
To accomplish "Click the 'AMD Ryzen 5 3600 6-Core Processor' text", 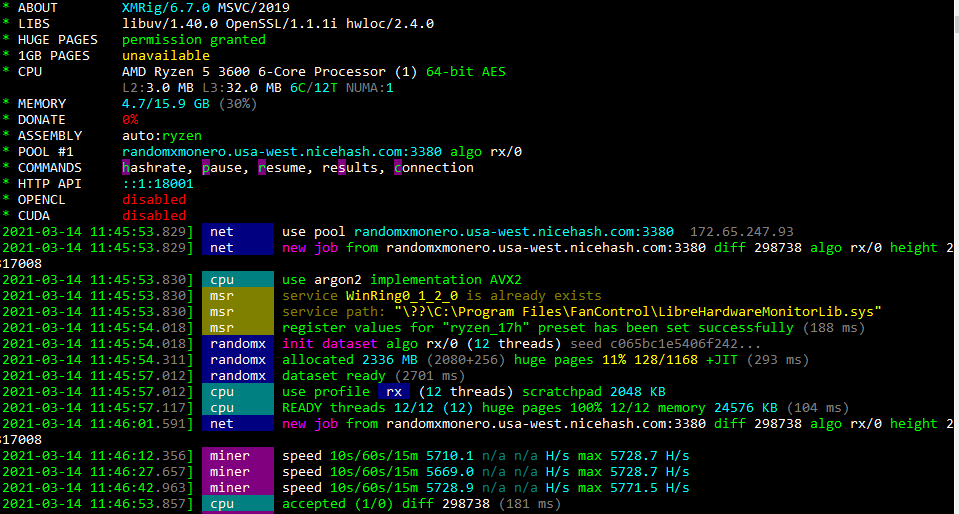I will [254, 72].
